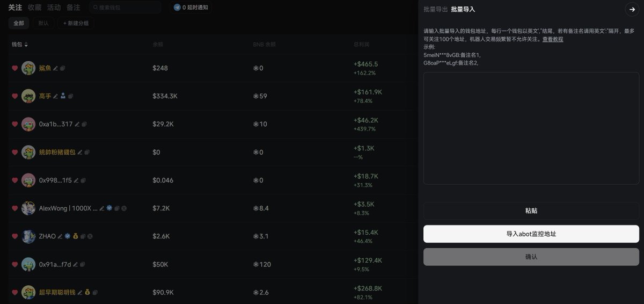Viewport: 644px width, 304px height.
Task: Edit the 0x998...1f5 wallet note
Action: click(76, 180)
